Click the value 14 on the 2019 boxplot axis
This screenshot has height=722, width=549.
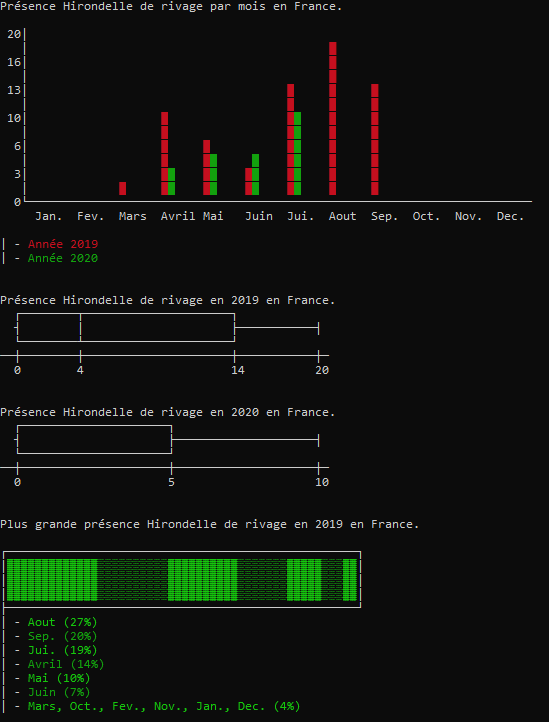point(238,370)
